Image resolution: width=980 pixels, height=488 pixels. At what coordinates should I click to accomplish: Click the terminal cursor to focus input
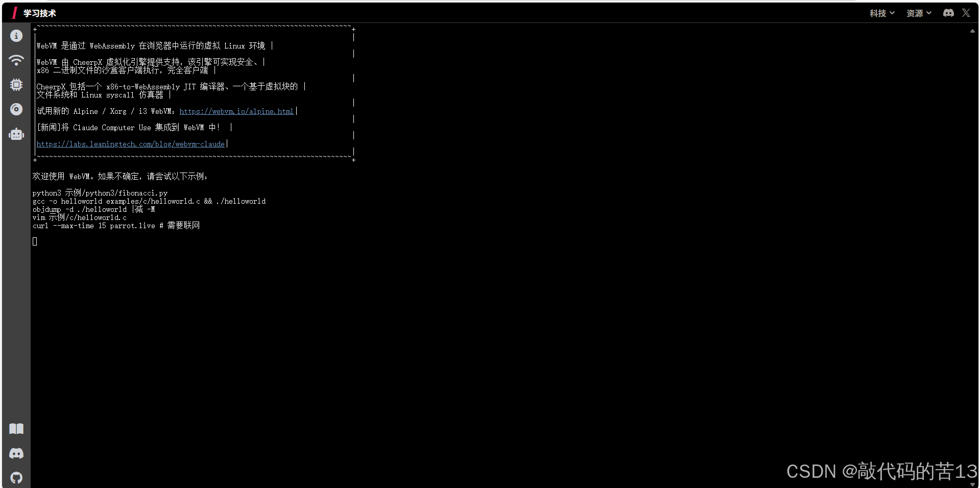[x=35, y=241]
